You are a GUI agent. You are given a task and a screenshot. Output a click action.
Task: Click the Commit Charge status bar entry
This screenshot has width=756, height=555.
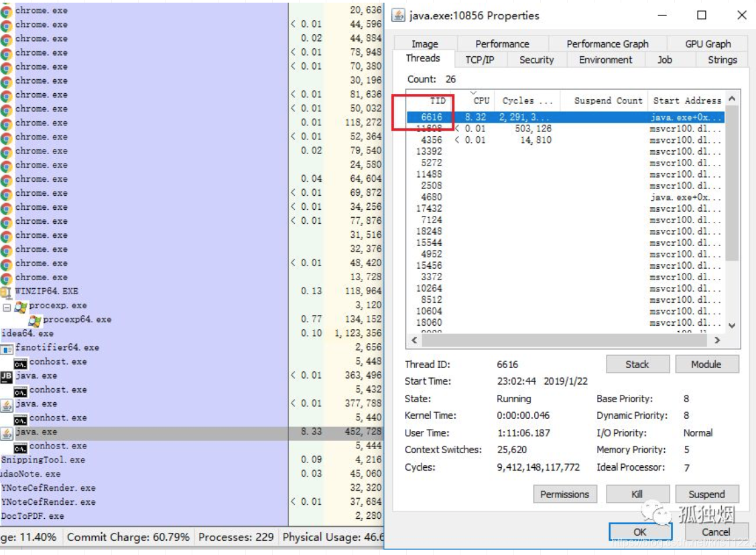click(x=128, y=537)
